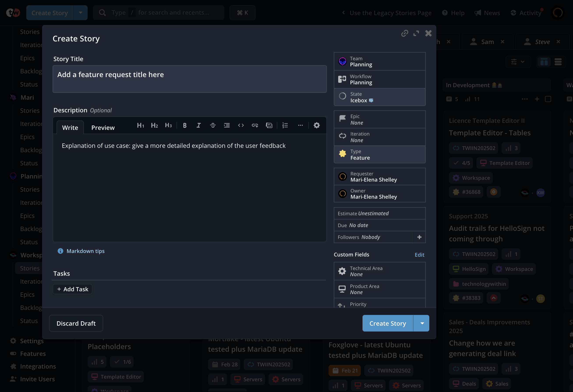573x392 pixels.
Task: Edit the Custom Fields
Action: pos(419,255)
